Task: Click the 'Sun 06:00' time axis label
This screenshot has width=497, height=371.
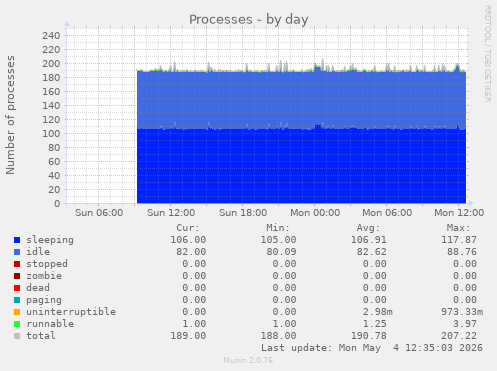Action: click(99, 213)
